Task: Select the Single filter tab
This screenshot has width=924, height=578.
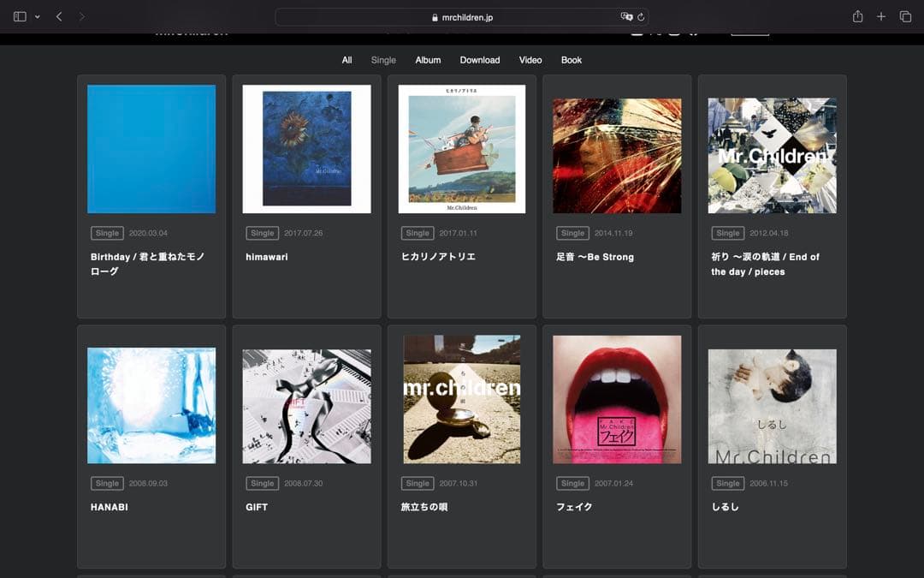Action: coord(383,60)
